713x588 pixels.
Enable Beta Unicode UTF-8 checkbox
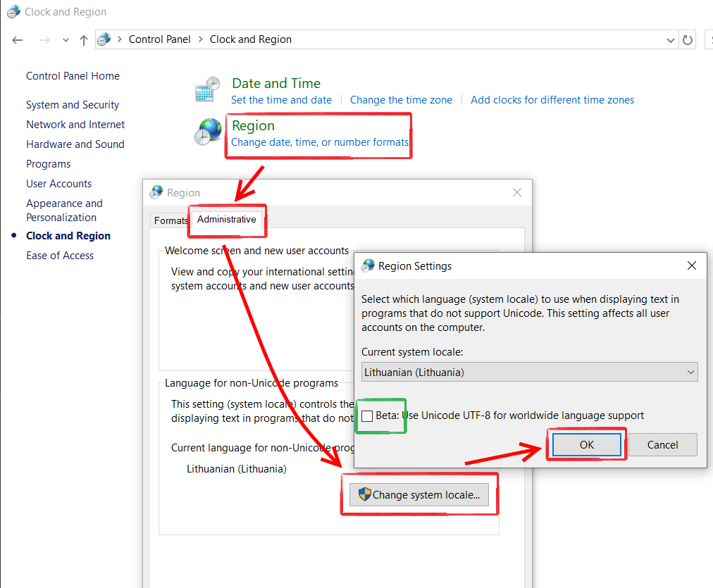click(367, 415)
